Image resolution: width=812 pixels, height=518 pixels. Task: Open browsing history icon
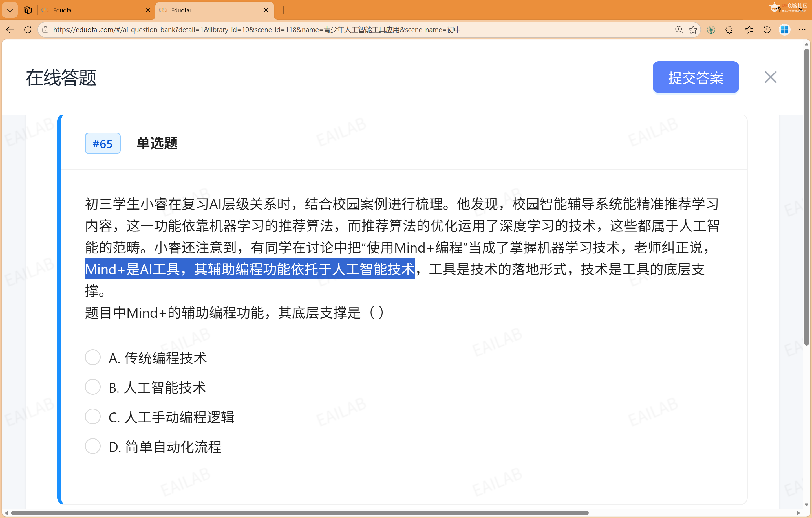click(x=767, y=30)
